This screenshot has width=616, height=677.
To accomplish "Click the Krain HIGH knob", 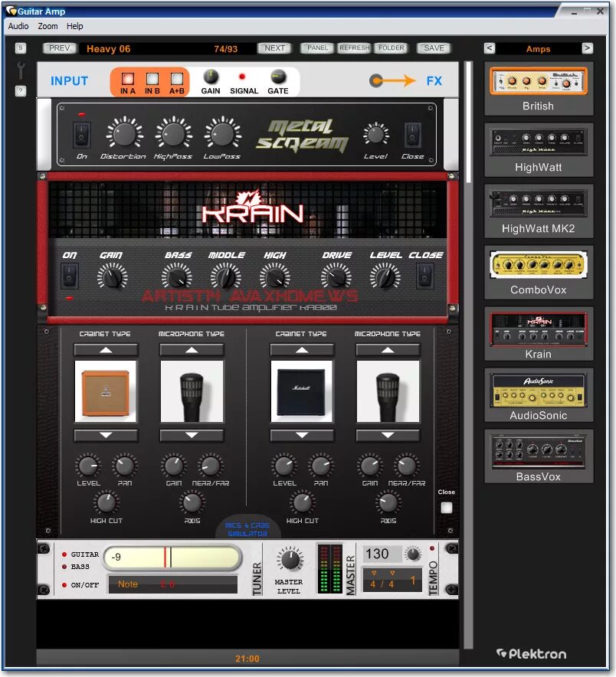I will (x=275, y=276).
